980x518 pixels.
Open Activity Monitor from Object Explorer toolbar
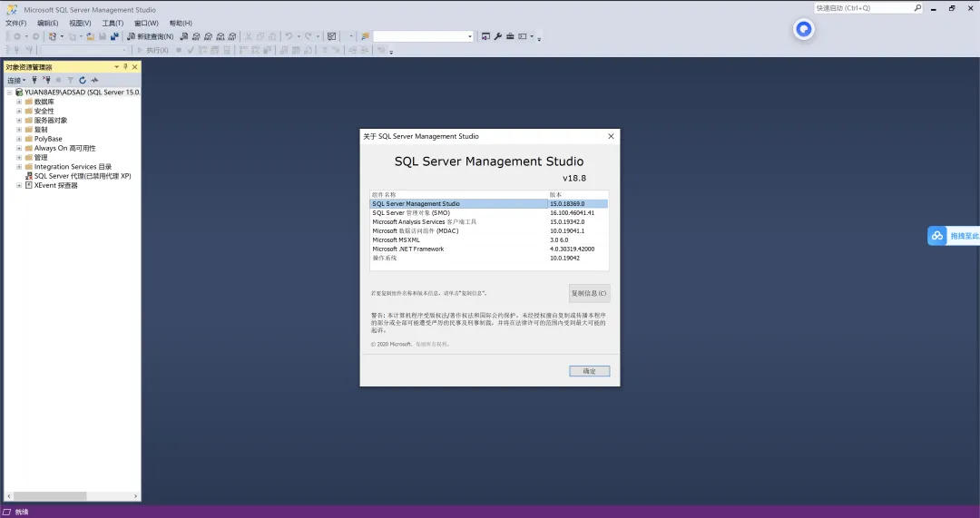94,80
